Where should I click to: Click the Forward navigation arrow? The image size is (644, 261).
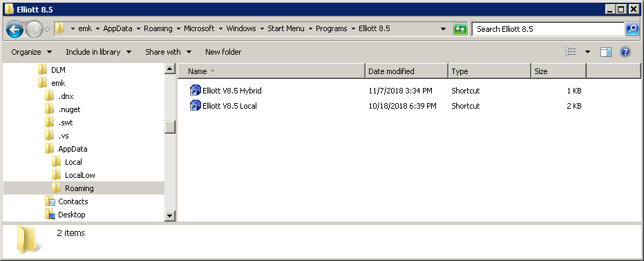tap(34, 29)
